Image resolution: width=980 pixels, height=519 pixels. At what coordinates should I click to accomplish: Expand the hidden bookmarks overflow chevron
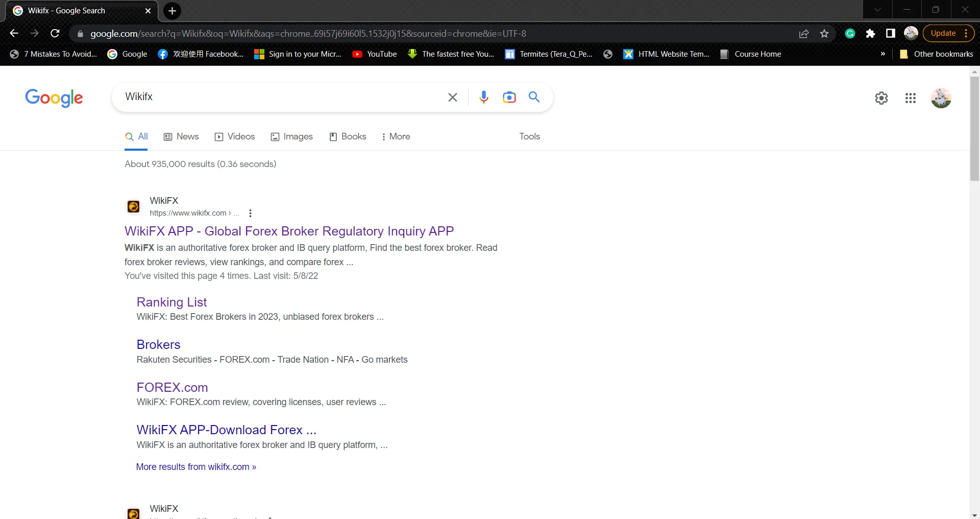pyautogui.click(x=883, y=54)
